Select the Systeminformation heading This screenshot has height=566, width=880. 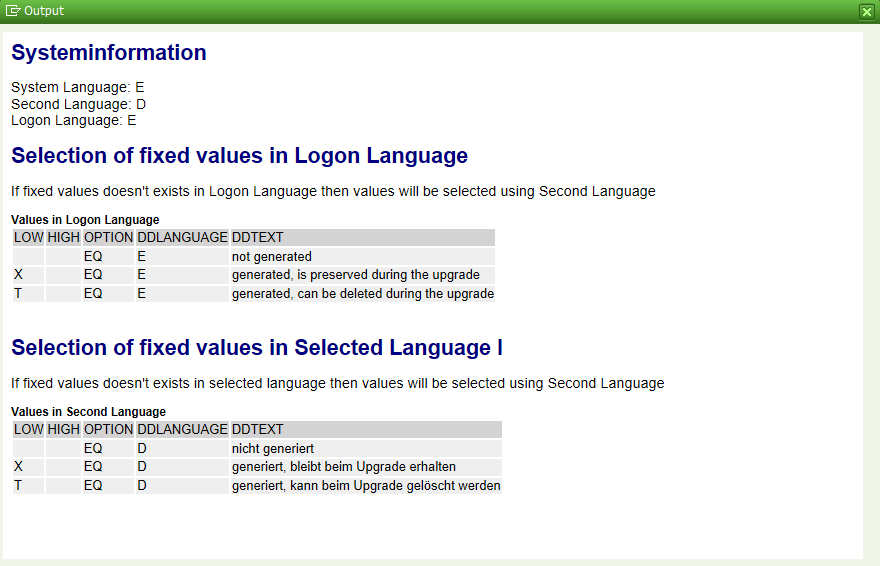pyautogui.click(x=109, y=53)
